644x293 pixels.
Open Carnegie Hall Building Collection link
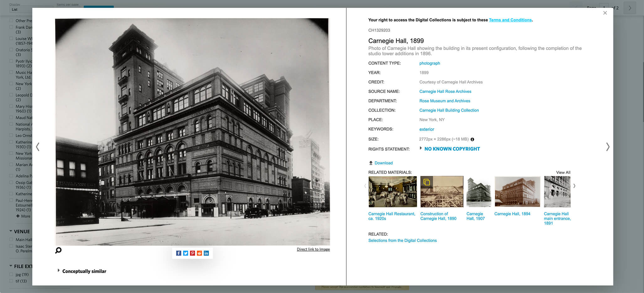(x=449, y=110)
